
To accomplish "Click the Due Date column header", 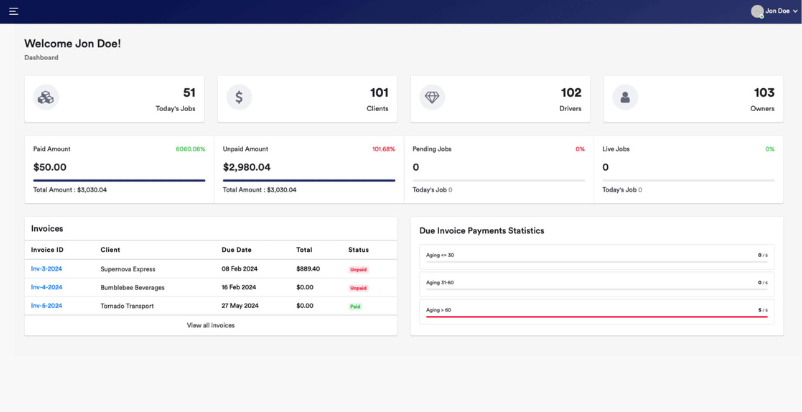I will tap(236, 249).
